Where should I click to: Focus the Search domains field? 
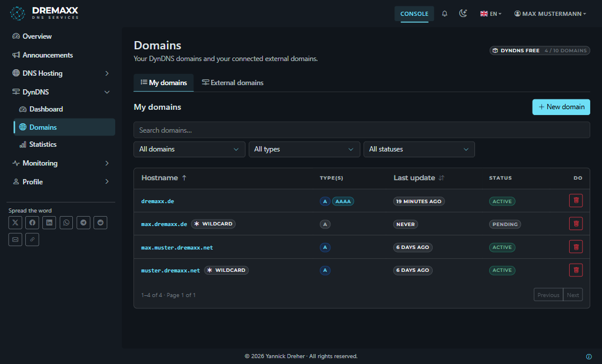pyautogui.click(x=362, y=130)
